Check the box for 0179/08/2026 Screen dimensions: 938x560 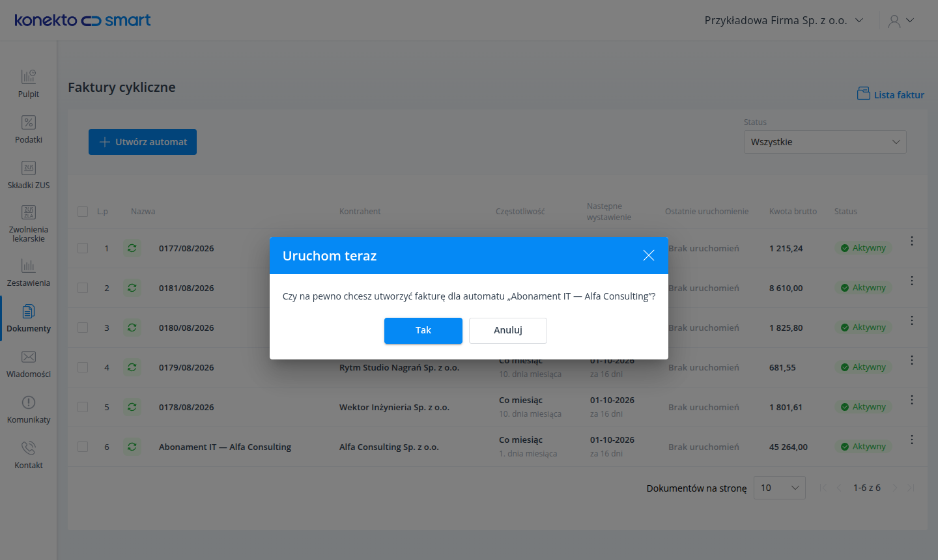pos(83,367)
